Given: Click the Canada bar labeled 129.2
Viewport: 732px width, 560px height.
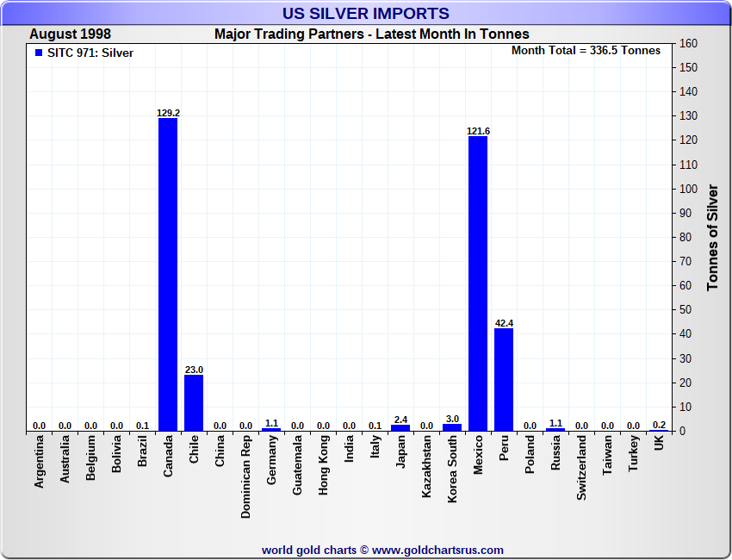Looking at the screenshot, I should pos(168,274).
